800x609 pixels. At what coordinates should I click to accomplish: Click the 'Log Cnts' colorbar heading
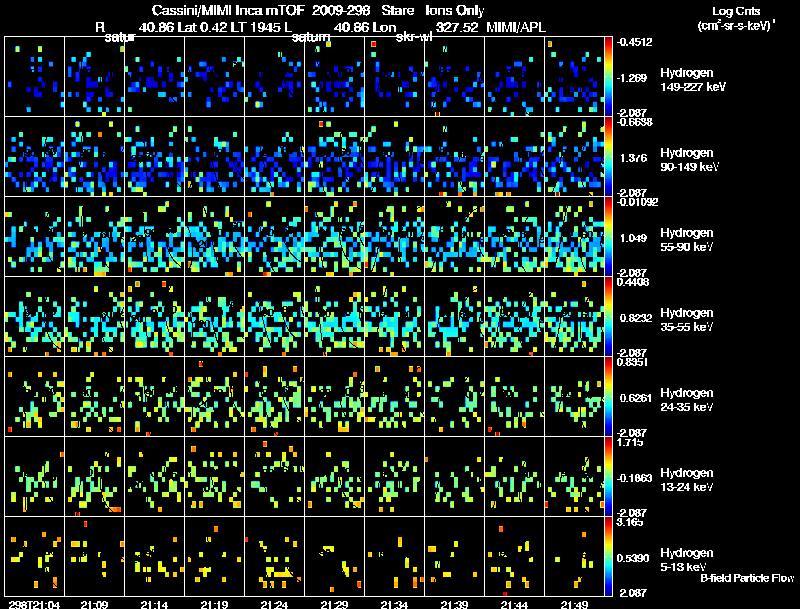click(736, 11)
